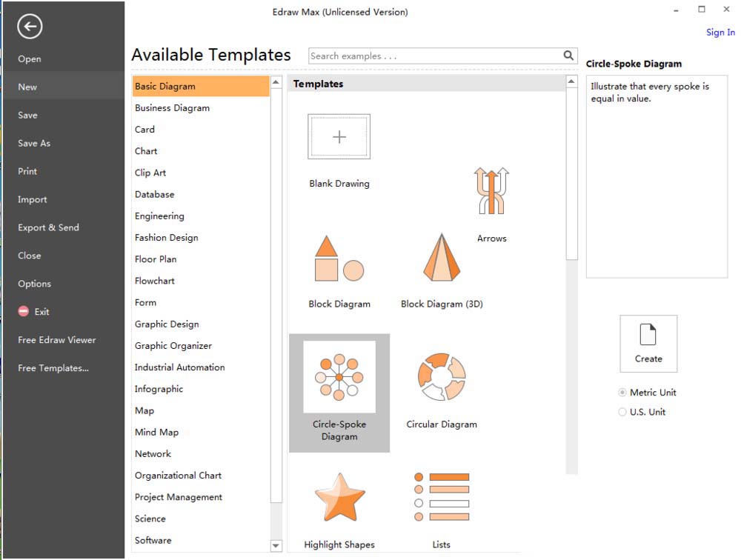The height and width of the screenshot is (560, 741).
Task: Pick the Lists template icon
Action: [x=442, y=496]
